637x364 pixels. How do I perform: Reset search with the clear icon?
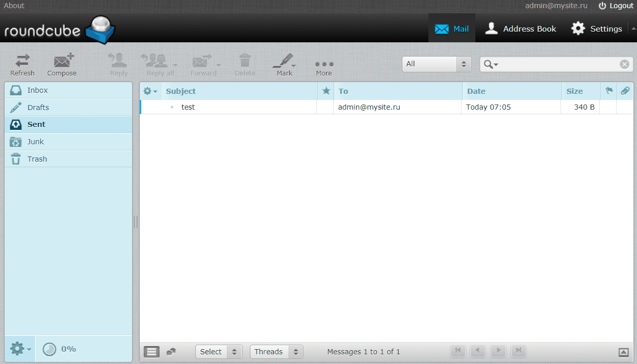coord(624,64)
